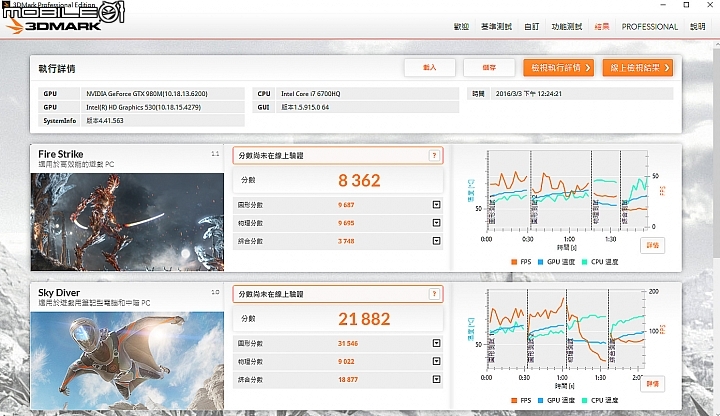Click the Sky Diver title text
720x416 pixels.
[59, 292]
